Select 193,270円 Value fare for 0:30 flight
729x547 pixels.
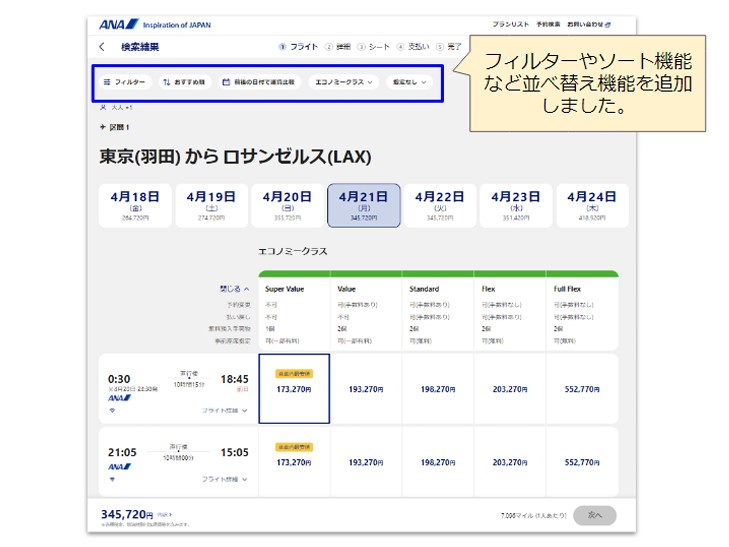[366, 389]
